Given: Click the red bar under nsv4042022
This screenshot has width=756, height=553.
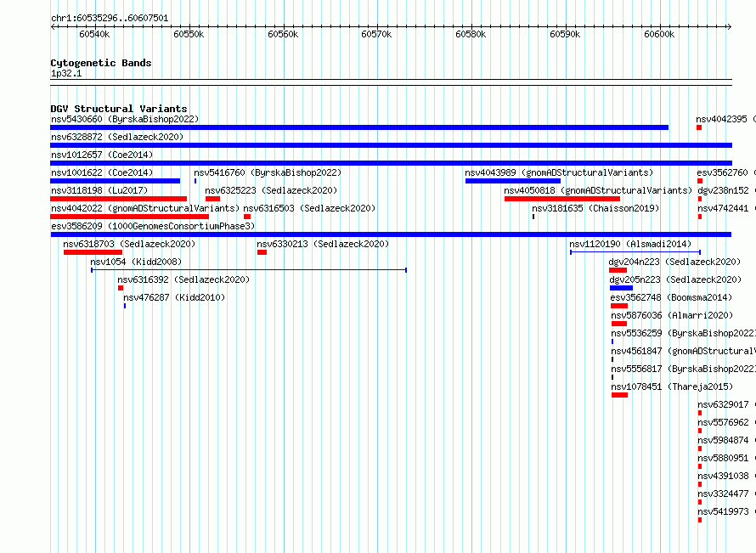Looking at the screenshot, I should [130, 217].
